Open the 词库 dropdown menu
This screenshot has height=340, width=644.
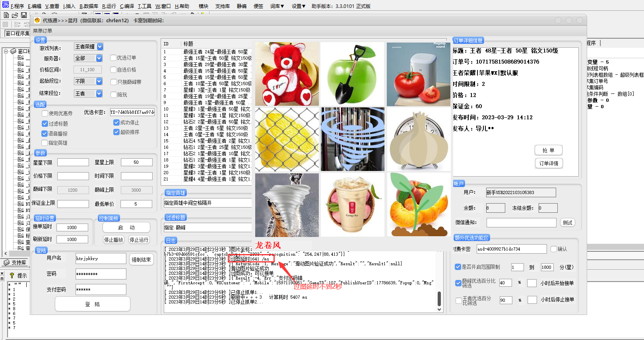point(277,6)
